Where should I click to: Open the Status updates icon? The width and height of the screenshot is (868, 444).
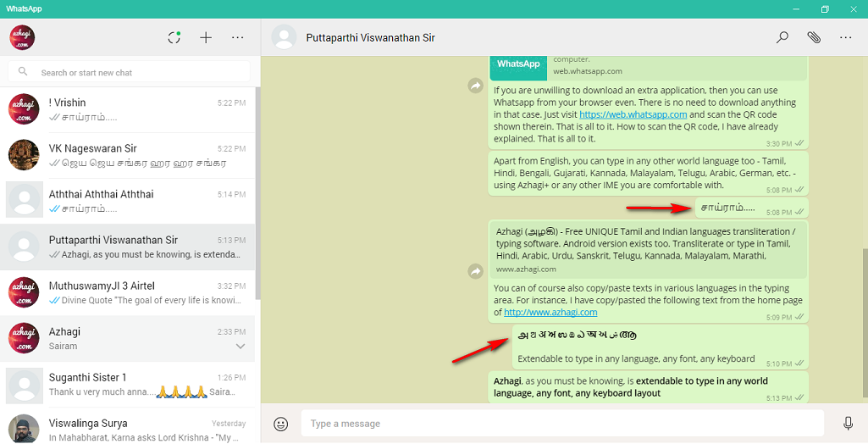[174, 37]
